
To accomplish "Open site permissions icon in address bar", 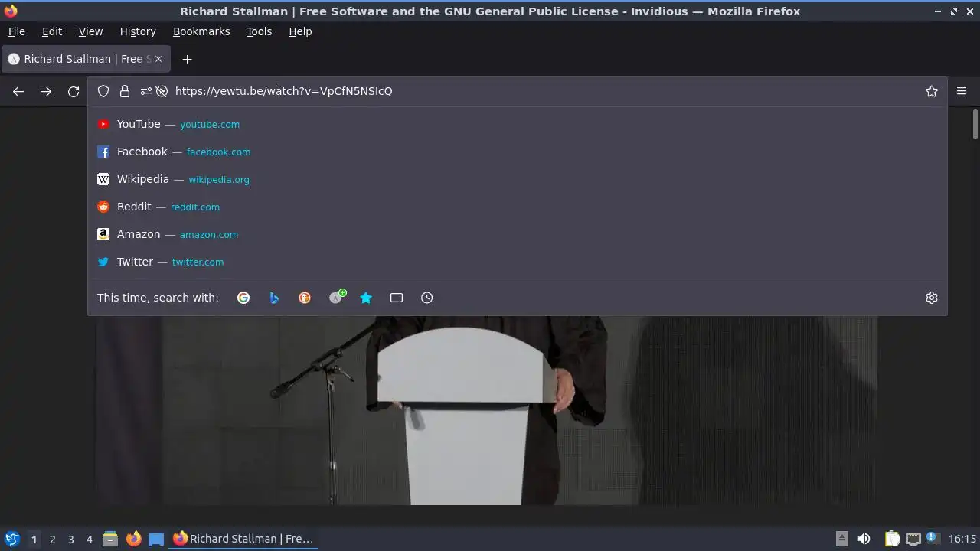I will tap(146, 91).
